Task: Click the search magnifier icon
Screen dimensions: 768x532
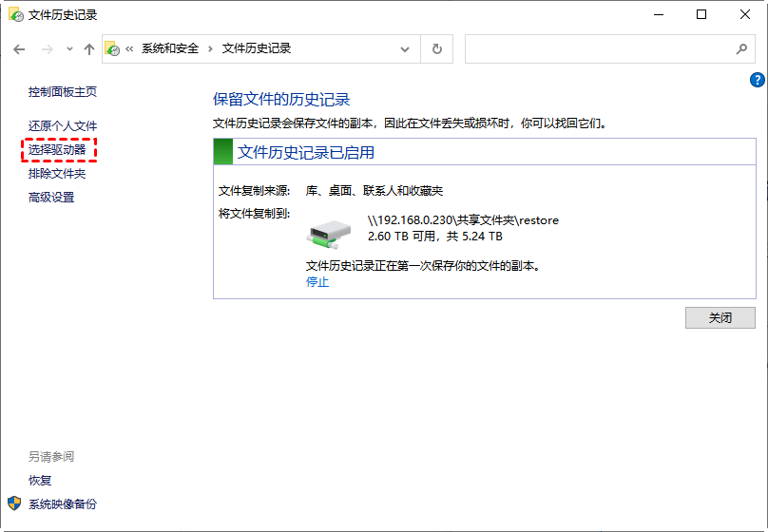Action: point(741,49)
